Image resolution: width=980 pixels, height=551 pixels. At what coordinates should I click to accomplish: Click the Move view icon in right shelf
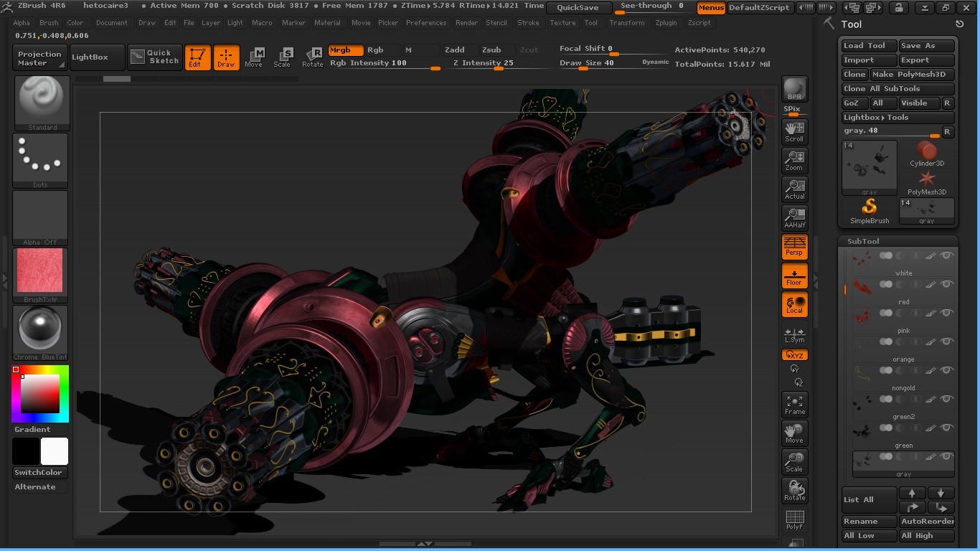[794, 433]
